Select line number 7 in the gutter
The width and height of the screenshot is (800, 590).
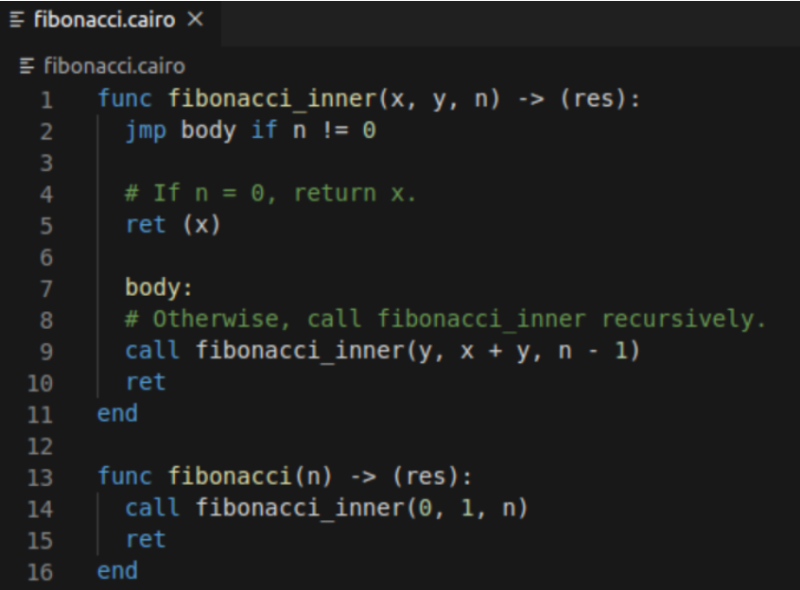[x=47, y=288]
